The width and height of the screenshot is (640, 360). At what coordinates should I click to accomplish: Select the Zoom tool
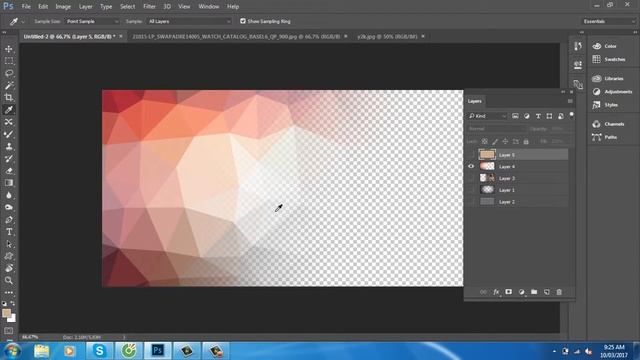tap(9, 280)
